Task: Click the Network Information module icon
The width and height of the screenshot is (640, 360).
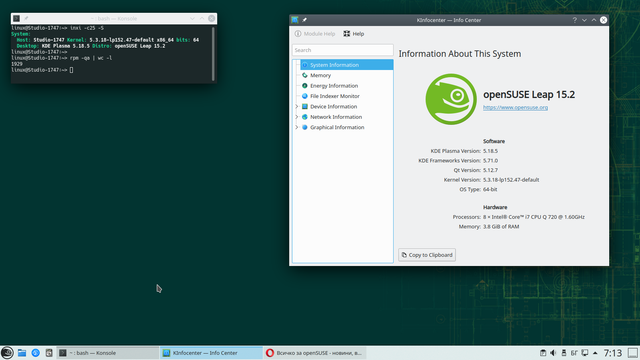Action: 304,117
